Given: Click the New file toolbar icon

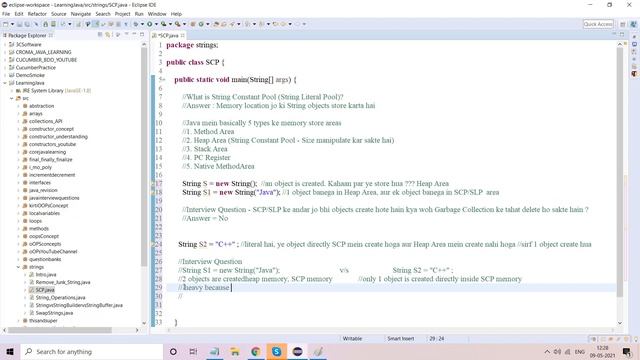Looking at the screenshot, I should tap(5, 24).
